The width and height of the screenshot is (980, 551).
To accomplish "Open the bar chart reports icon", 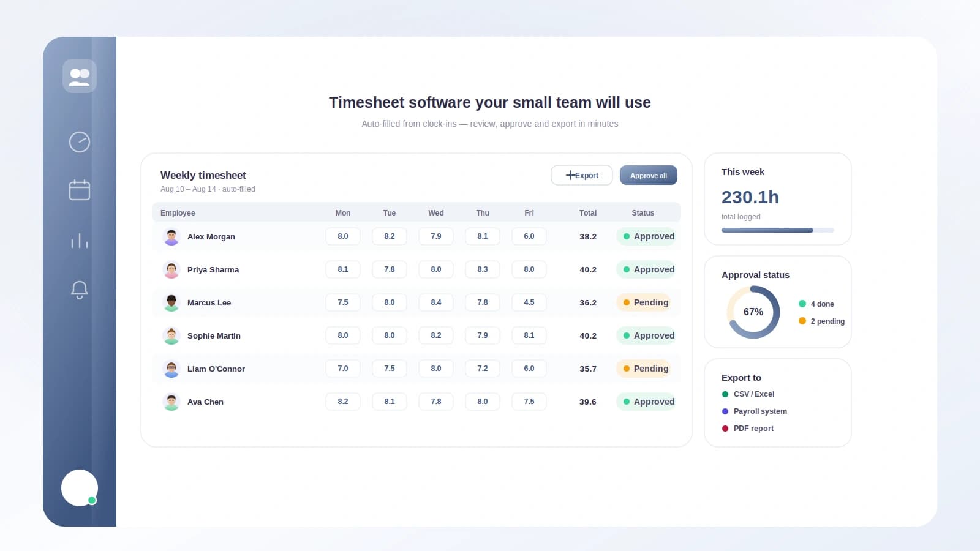I will click(80, 240).
